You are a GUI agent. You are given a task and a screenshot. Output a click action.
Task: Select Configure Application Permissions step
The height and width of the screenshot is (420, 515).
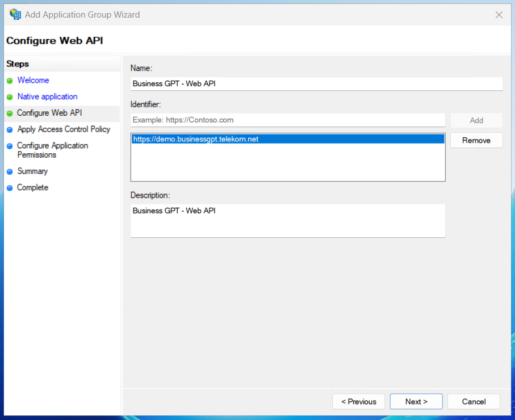tap(53, 150)
